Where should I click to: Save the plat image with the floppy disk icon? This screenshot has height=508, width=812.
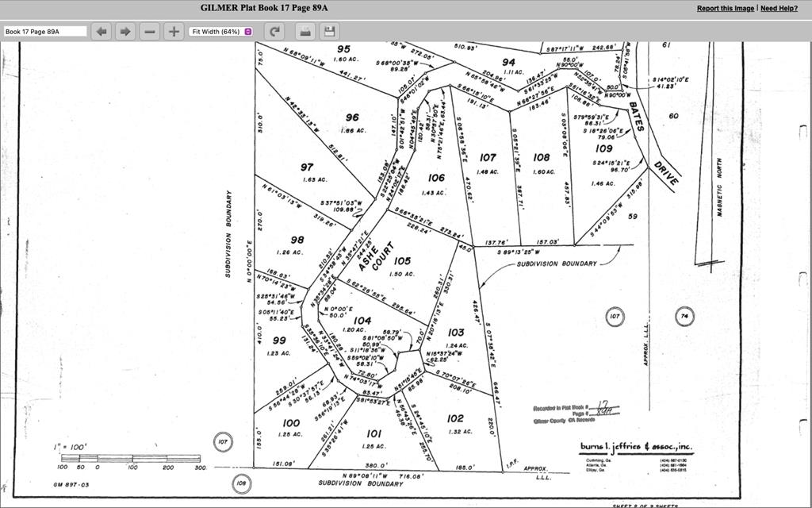pyautogui.click(x=329, y=32)
